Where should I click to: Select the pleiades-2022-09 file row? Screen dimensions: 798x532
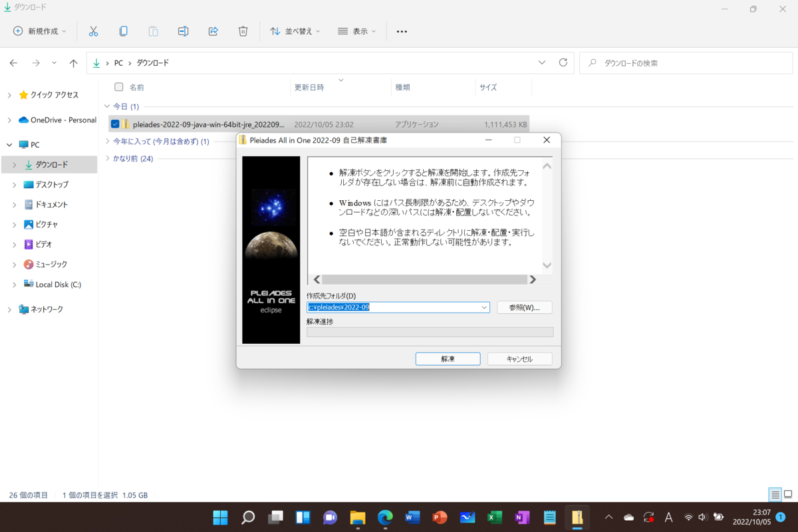319,124
